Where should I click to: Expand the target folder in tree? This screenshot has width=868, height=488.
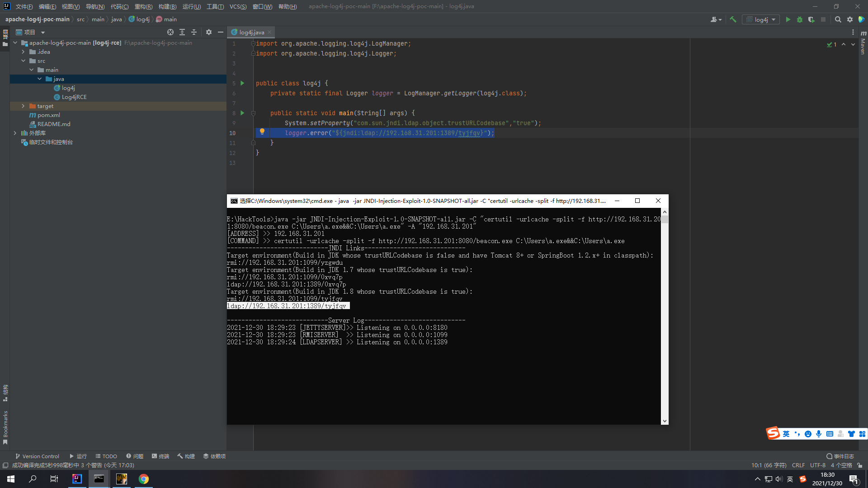(23, 106)
